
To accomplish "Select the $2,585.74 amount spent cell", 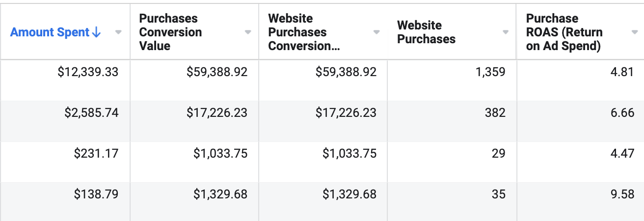I will point(91,113).
